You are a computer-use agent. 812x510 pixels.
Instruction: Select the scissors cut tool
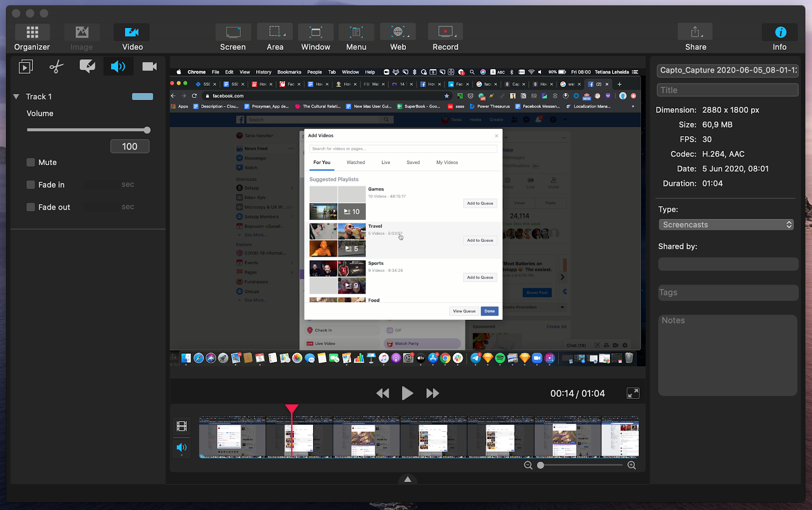point(56,67)
